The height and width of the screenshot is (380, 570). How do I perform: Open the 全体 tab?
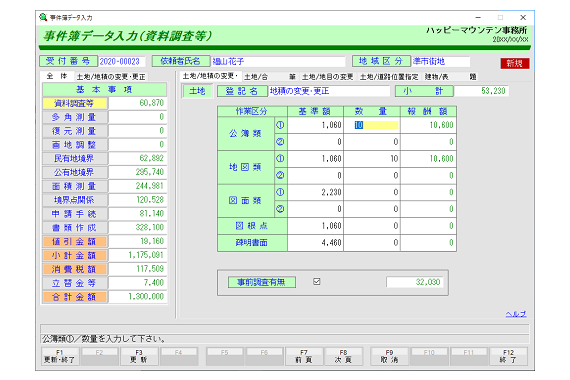(57, 76)
